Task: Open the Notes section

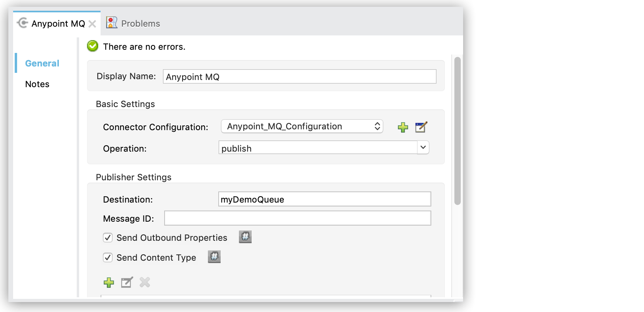Action: (37, 84)
